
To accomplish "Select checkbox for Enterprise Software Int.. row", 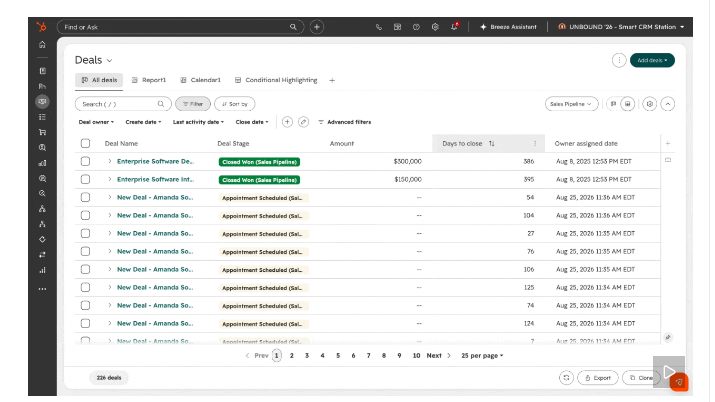I will click(x=85, y=180).
